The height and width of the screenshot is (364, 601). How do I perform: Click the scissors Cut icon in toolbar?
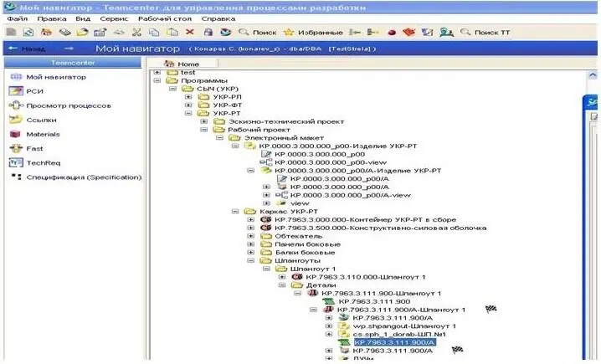(x=136, y=32)
